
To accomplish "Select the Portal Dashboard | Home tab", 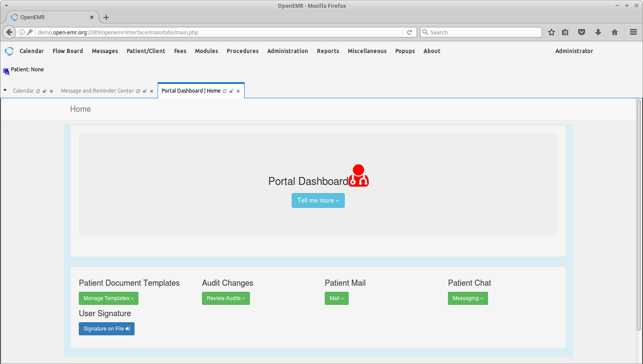I will coord(191,91).
